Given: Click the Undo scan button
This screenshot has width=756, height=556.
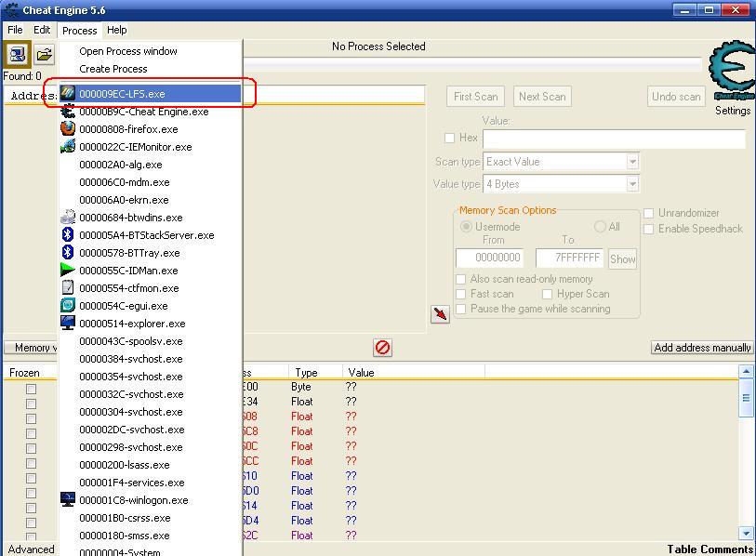Looking at the screenshot, I should [x=676, y=97].
